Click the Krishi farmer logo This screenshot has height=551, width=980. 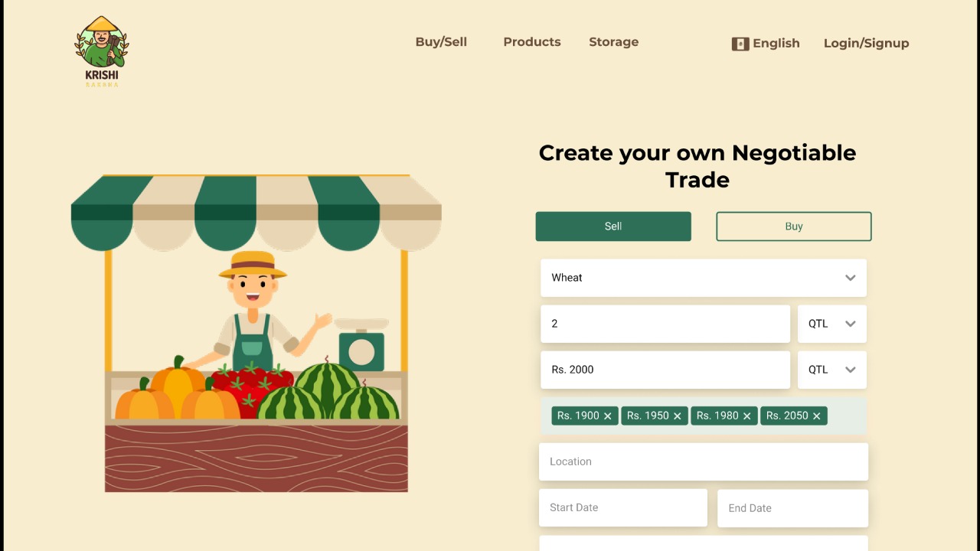pyautogui.click(x=102, y=51)
